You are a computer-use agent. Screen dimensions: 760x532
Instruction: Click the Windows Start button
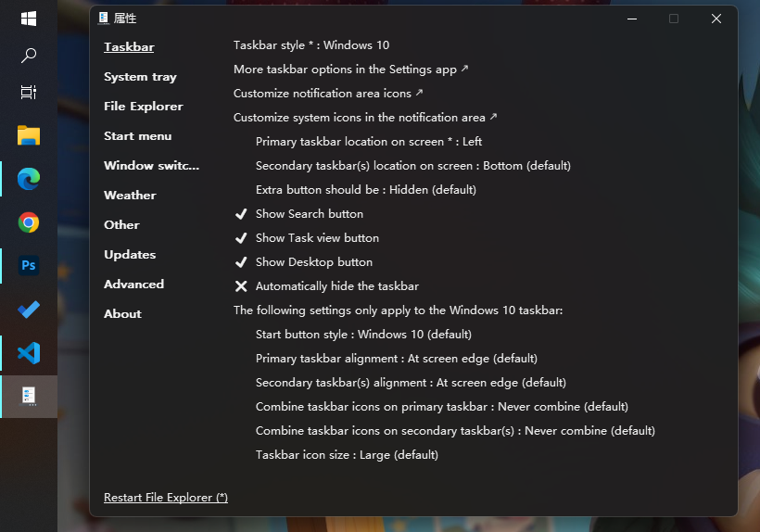[29, 19]
